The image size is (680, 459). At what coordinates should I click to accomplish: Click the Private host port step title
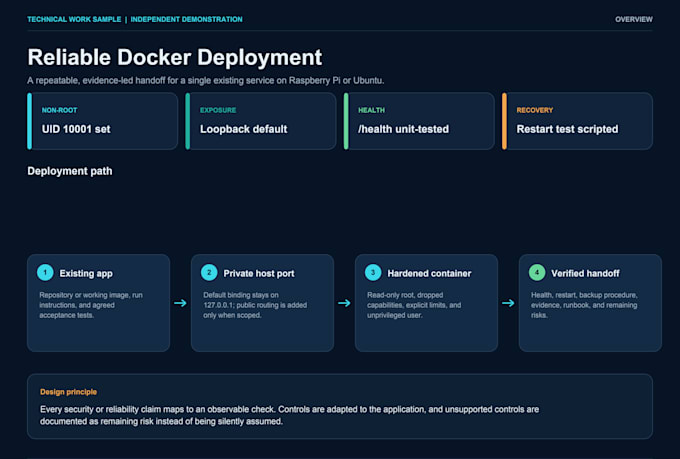259,273
